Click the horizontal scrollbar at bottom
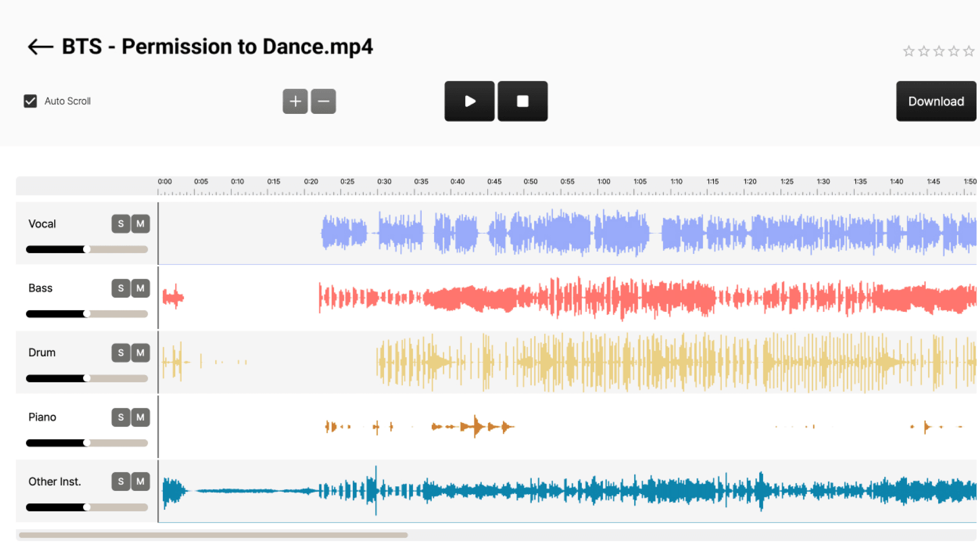The height and width of the screenshot is (551, 980). pyautogui.click(x=213, y=535)
